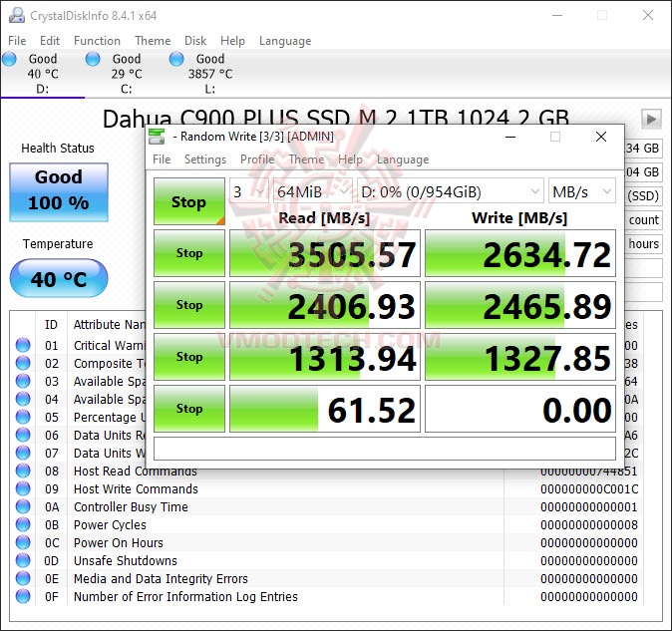Click Stop button in the 61.52 row
672x631 pixels.
pos(189,409)
